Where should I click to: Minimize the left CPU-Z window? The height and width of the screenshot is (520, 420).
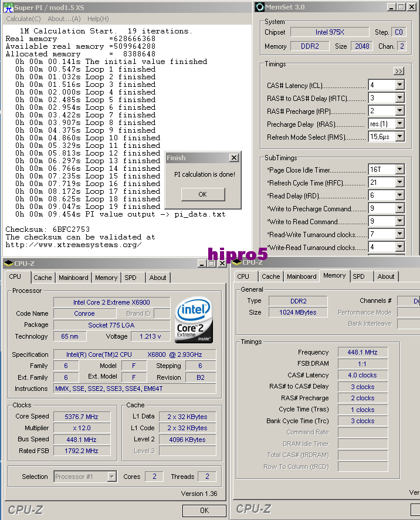coord(202,264)
